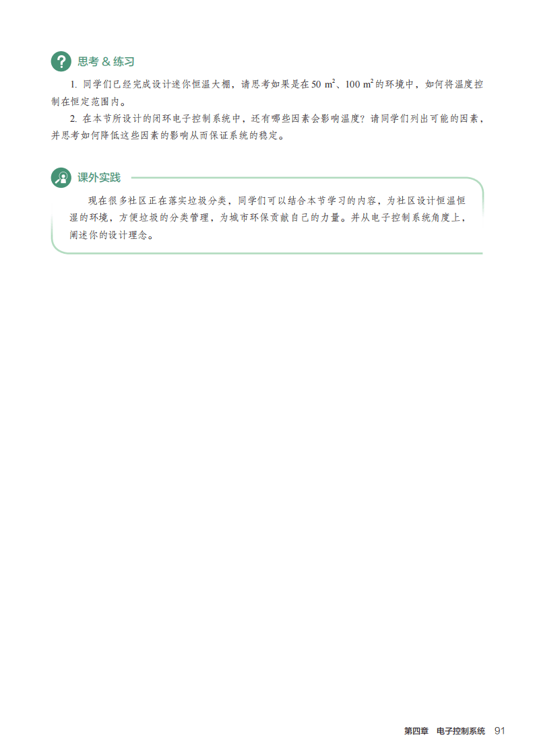Select the 课外实践 heading text
This screenshot has width=535, height=756.
pos(99,178)
